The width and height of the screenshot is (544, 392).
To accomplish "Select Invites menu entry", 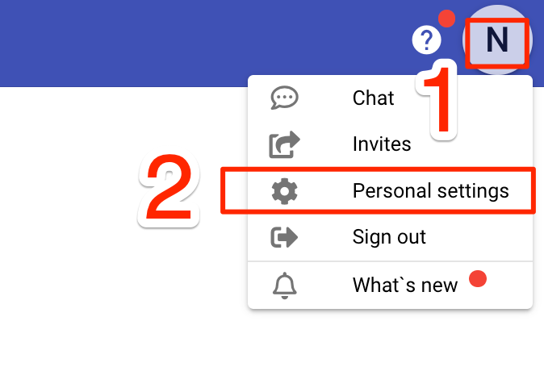I will [x=390, y=144].
